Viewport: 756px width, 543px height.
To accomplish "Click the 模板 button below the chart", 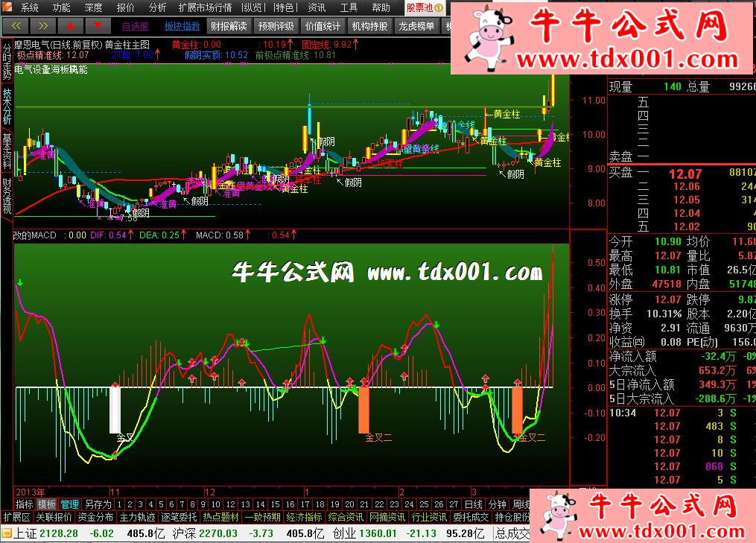I will (x=46, y=504).
